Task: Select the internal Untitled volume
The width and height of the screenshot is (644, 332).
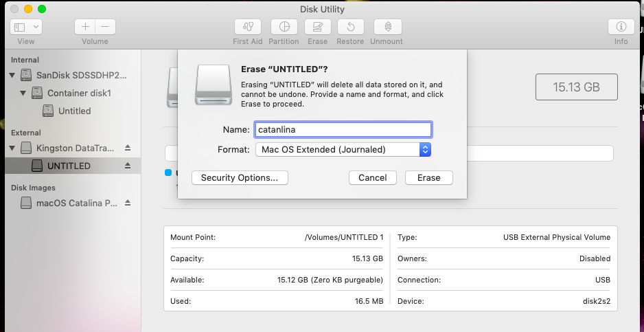Action: tap(74, 111)
